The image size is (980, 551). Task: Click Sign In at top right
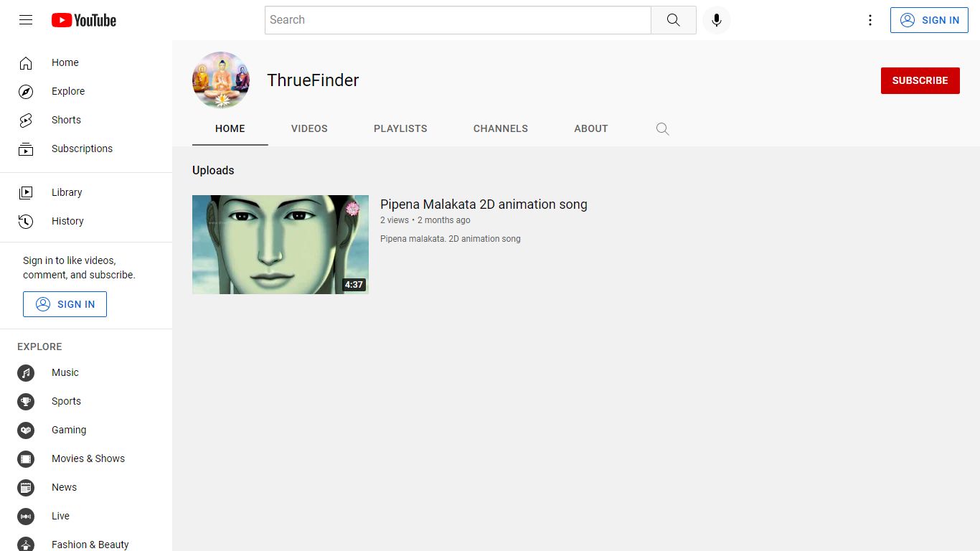(929, 20)
